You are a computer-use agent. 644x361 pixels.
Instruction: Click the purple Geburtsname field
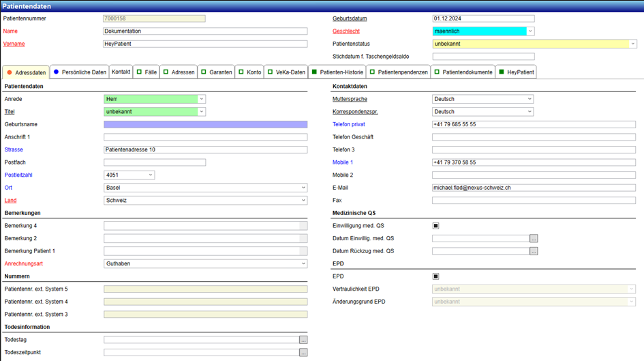coord(205,124)
